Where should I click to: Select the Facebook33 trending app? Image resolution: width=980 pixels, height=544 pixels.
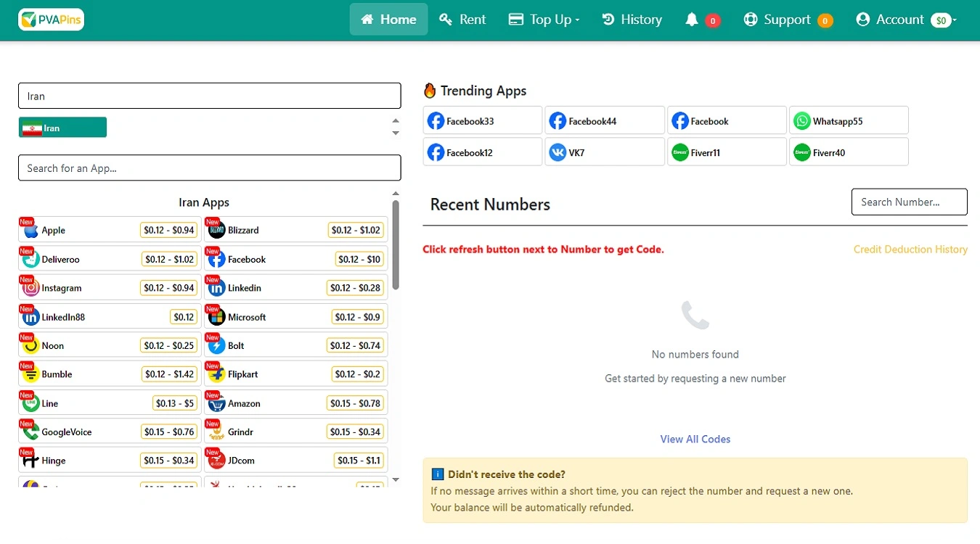pyautogui.click(x=483, y=120)
